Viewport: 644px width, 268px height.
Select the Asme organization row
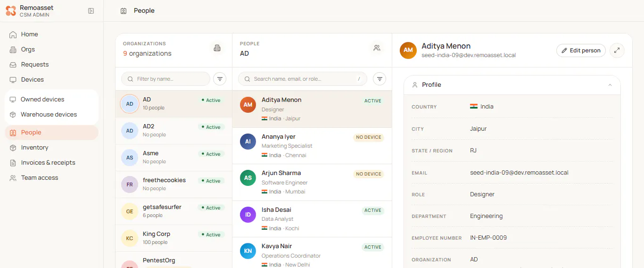pyautogui.click(x=173, y=158)
